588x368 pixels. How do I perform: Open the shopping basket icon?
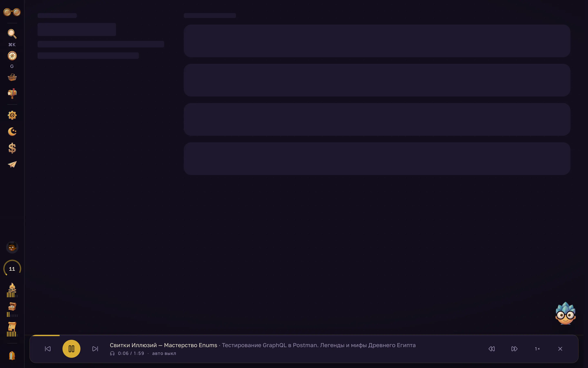point(12,78)
